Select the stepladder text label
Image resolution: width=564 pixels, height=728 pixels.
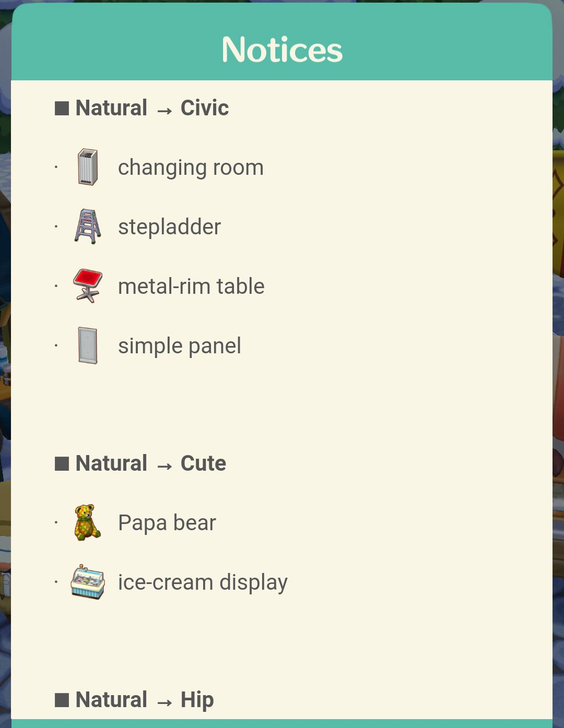coord(169,228)
